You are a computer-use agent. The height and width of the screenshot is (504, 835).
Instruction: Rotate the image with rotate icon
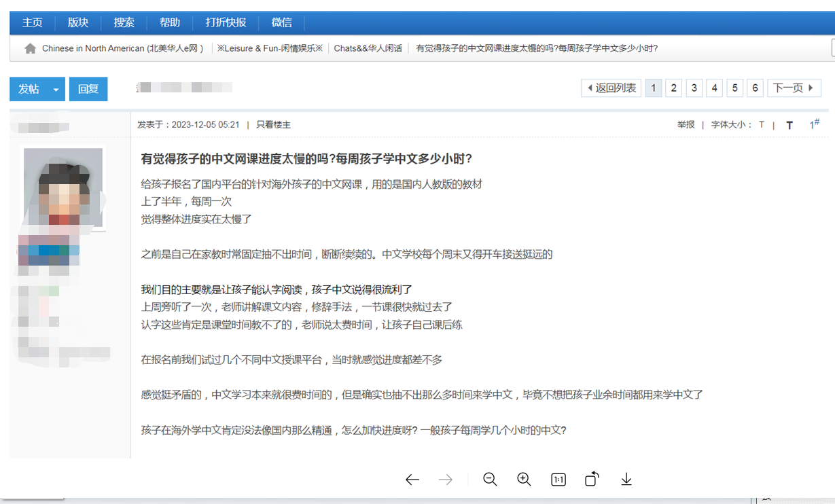[x=592, y=480]
